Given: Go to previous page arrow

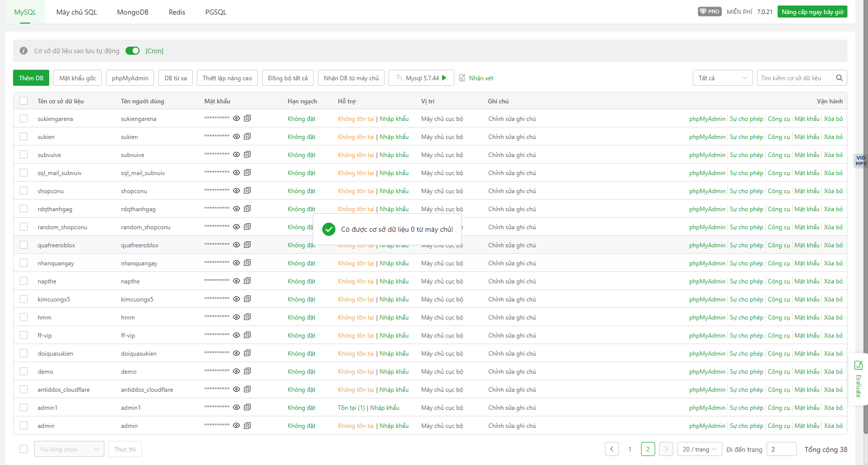Looking at the screenshot, I should [611, 449].
